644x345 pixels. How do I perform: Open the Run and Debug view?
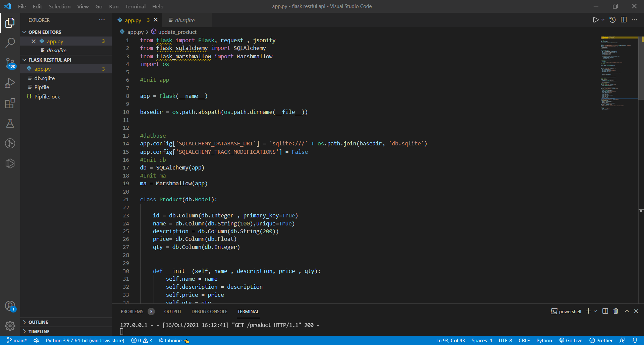point(10,83)
